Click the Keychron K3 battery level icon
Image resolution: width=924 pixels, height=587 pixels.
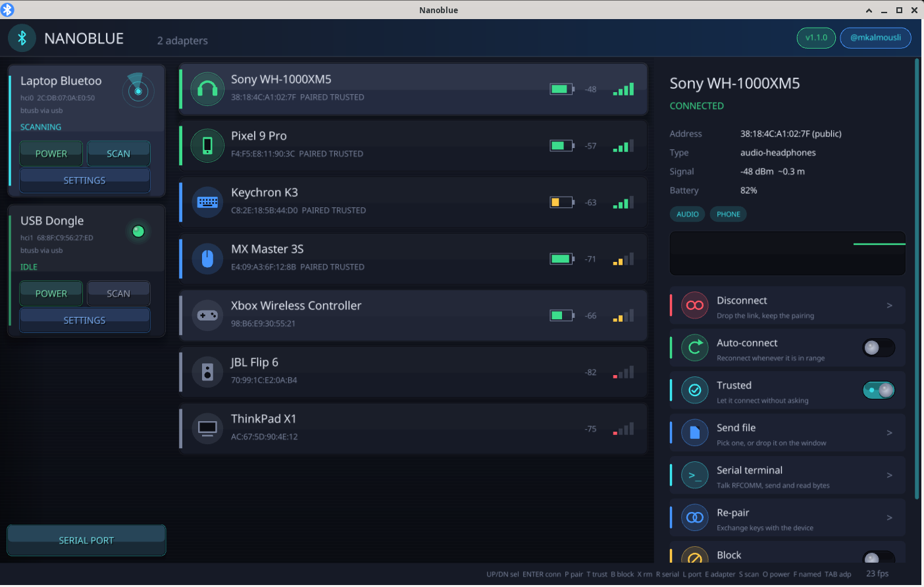coord(562,202)
